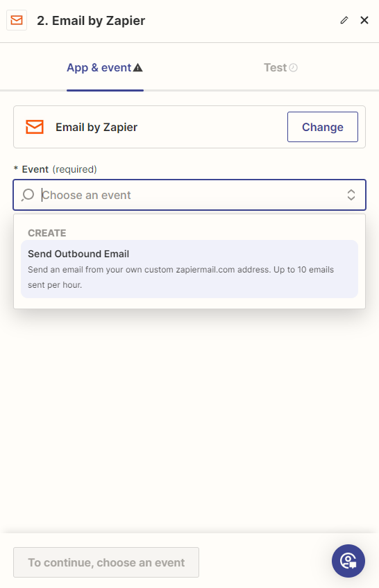
Task: Select Send Outbound Email event option
Action: click(x=189, y=269)
